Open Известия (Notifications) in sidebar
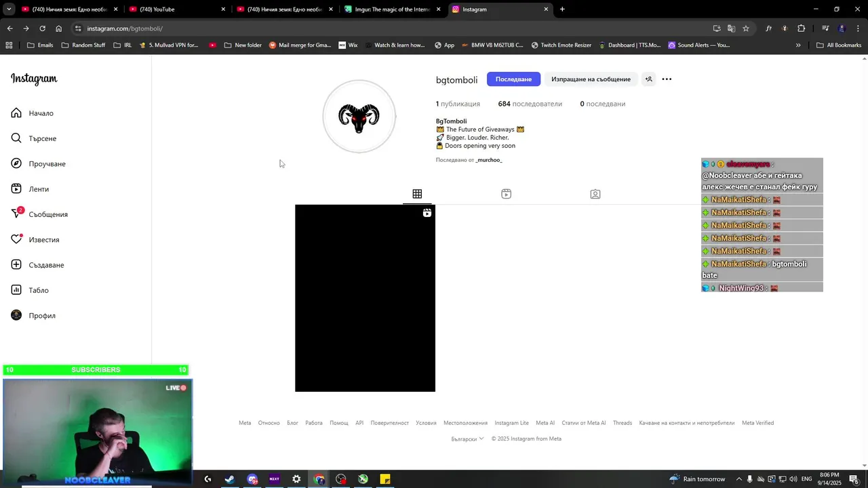 35,240
